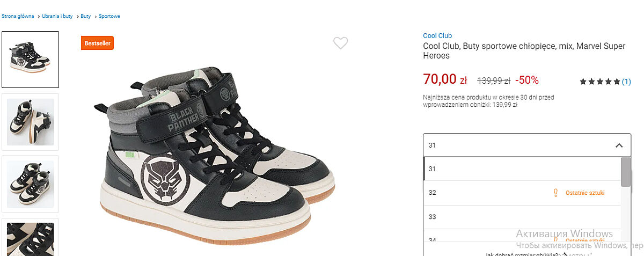The width and height of the screenshot is (644, 256).
Task: Show second thumbnail with top view shoes
Action: 31,122
